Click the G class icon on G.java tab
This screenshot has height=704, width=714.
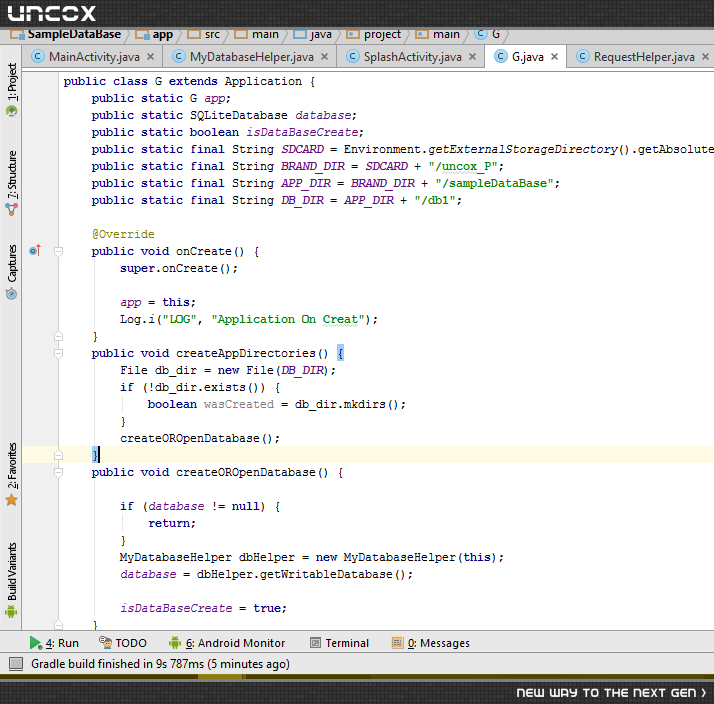pos(500,56)
